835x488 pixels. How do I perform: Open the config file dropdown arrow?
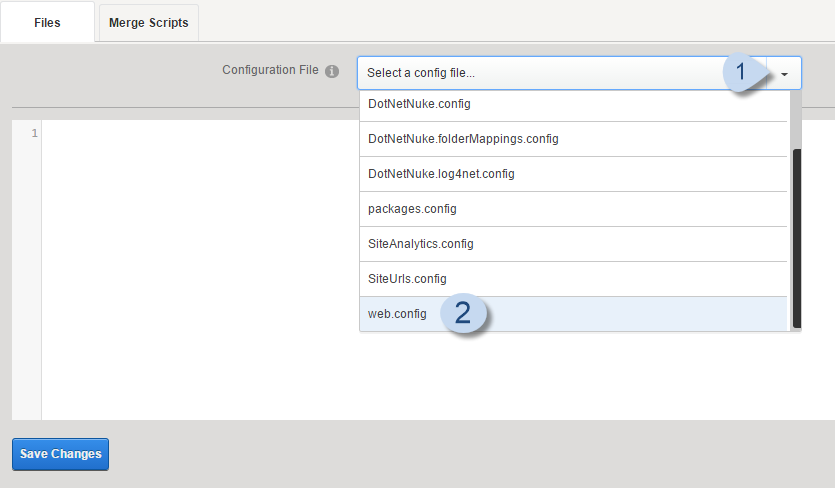784,74
